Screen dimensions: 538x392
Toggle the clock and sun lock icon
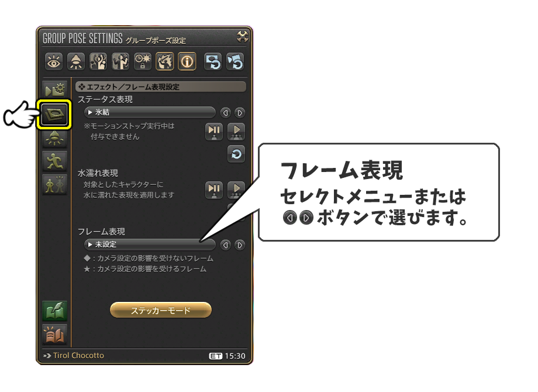click(x=142, y=62)
